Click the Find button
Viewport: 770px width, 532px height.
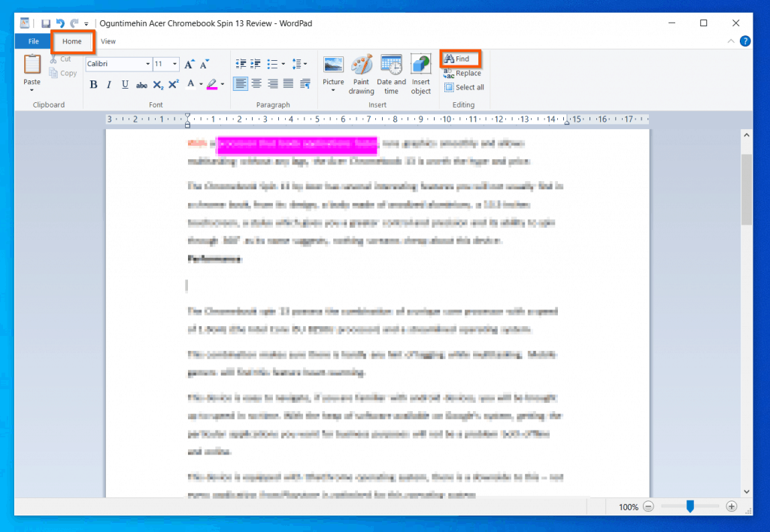click(x=460, y=58)
